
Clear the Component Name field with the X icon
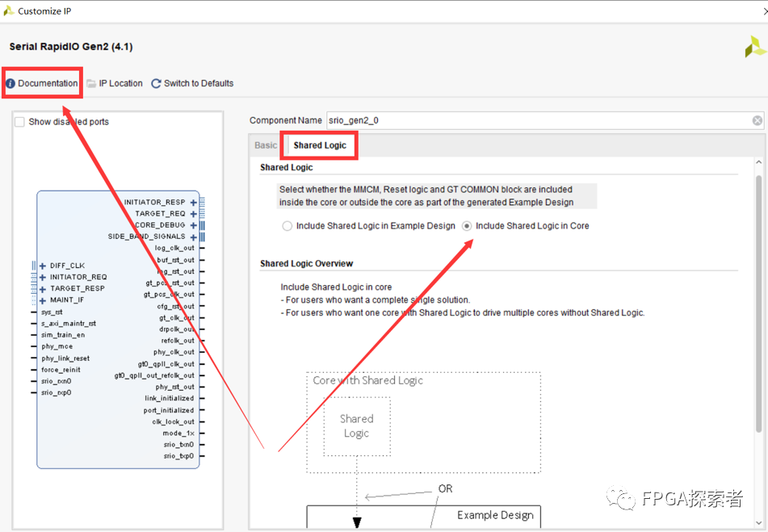point(758,120)
